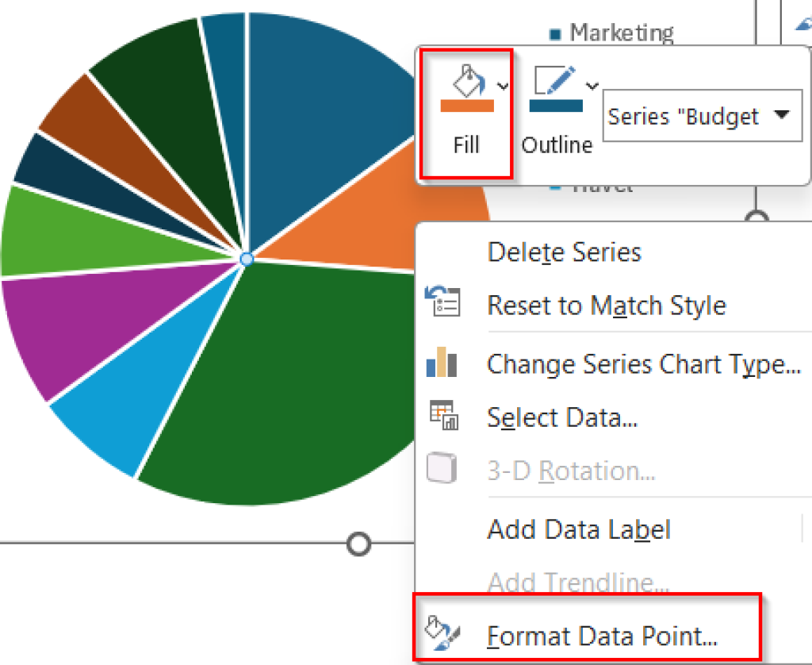
Task: Click the Marketing legend marker square
Action: [556, 33]
